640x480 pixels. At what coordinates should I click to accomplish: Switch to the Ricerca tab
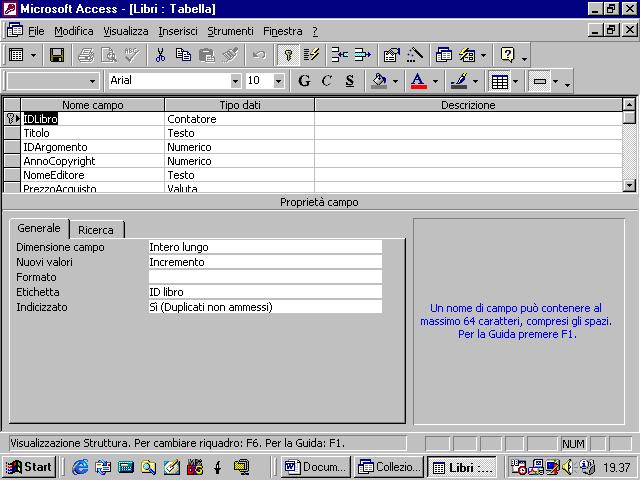(x=96, y=230)
